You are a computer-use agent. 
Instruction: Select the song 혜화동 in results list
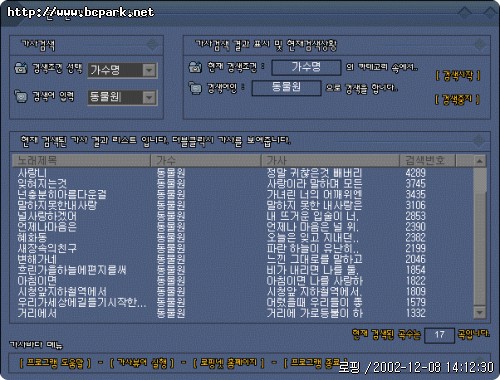[x=32, y=238]
